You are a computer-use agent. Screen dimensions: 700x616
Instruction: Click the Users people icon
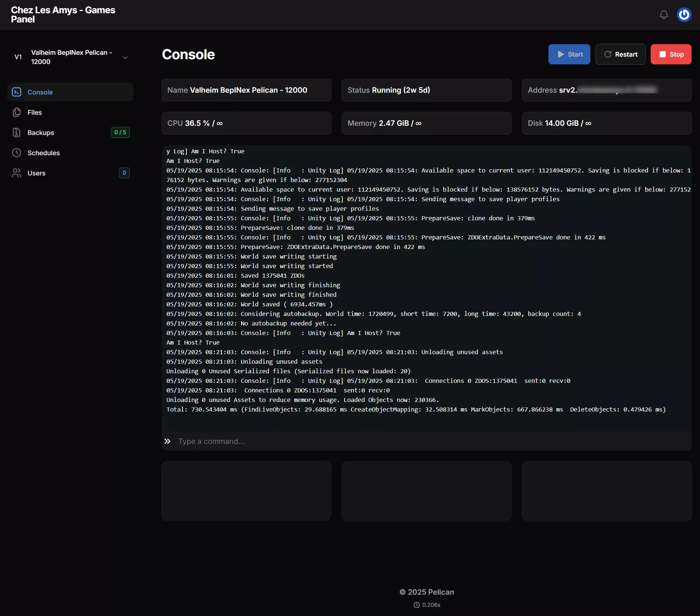(x=17, y=173)
